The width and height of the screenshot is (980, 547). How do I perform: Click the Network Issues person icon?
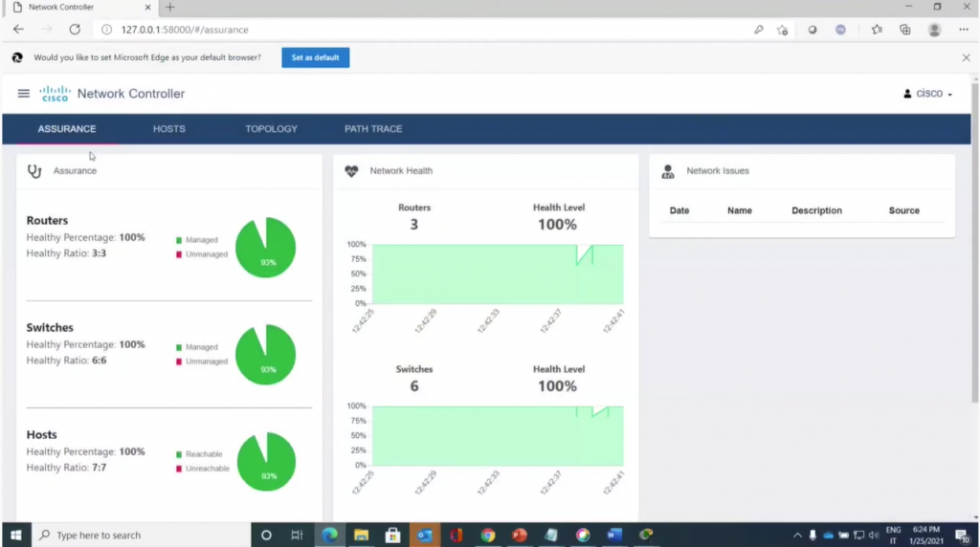(x=667, y=171)
